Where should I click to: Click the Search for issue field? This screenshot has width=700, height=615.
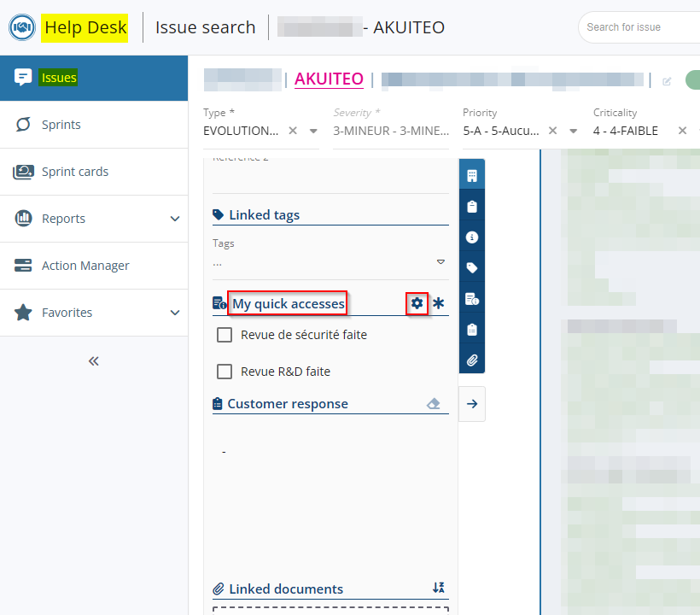[640, 27]
